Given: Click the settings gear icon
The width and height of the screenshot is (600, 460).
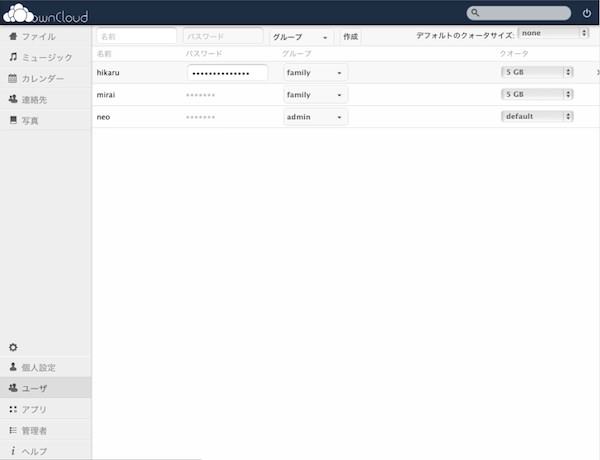Looking at the screenshot, I should point(13,347).
